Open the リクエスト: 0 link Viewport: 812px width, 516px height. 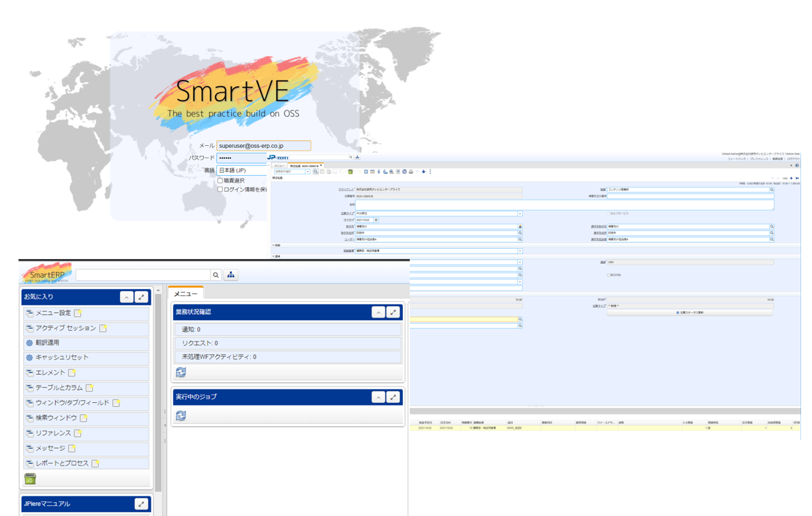200,343
